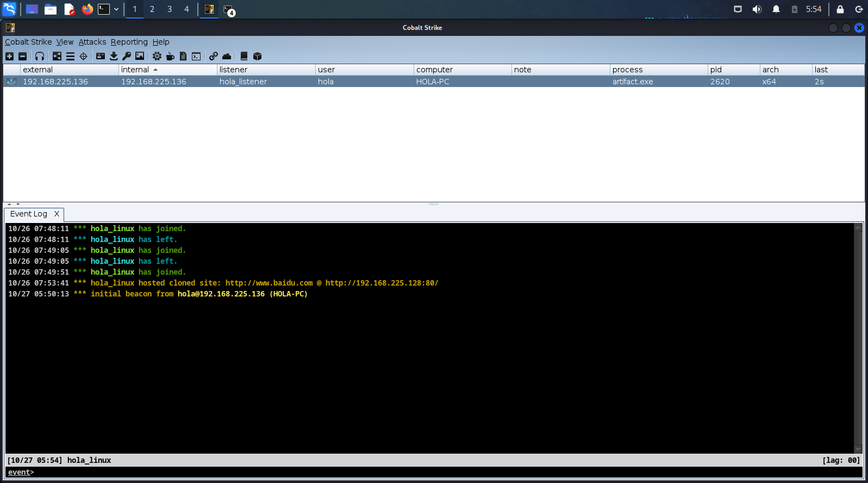Open the Reporting menu
Screen dimensions: 868x483
point(129,42)
